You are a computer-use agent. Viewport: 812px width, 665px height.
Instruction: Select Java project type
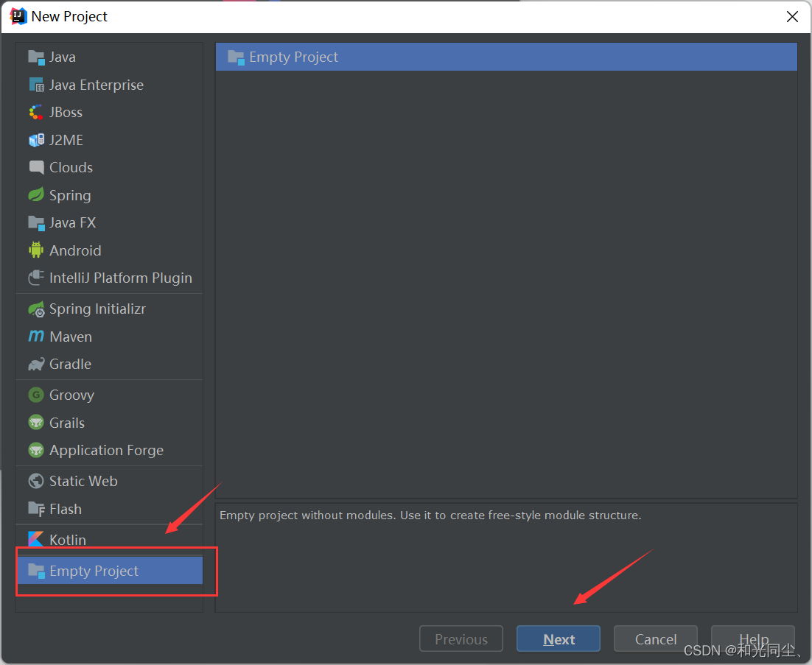pos(109,57)
